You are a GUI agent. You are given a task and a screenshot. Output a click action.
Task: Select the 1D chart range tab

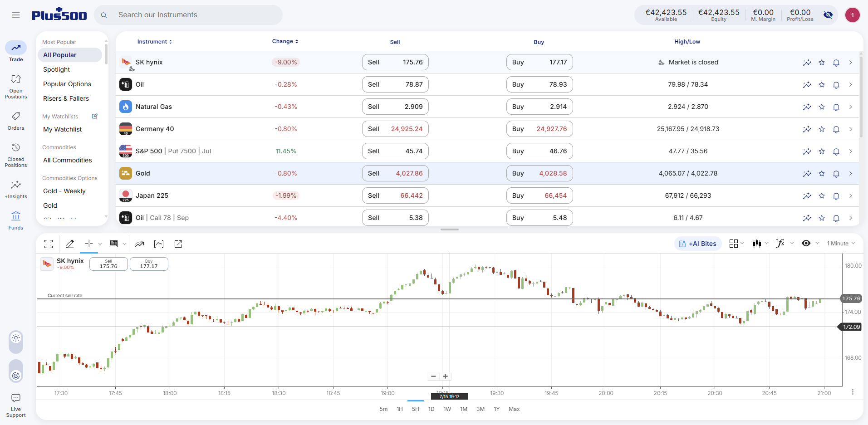point(432,409)
